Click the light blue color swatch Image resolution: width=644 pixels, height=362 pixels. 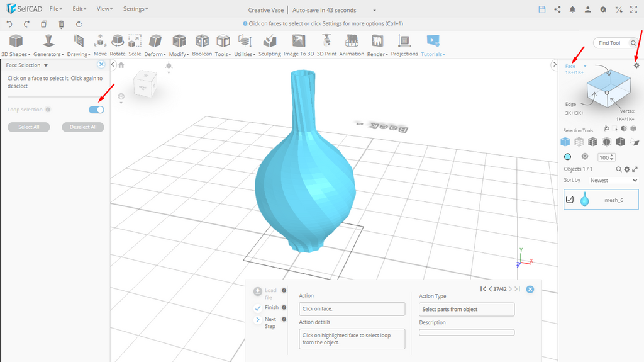point(567,157)
